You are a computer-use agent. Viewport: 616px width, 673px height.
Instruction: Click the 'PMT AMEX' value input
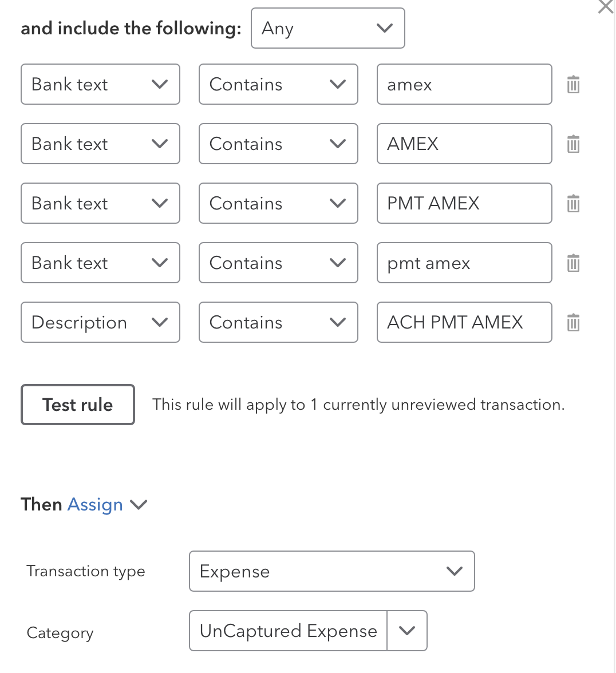[464, 204]
